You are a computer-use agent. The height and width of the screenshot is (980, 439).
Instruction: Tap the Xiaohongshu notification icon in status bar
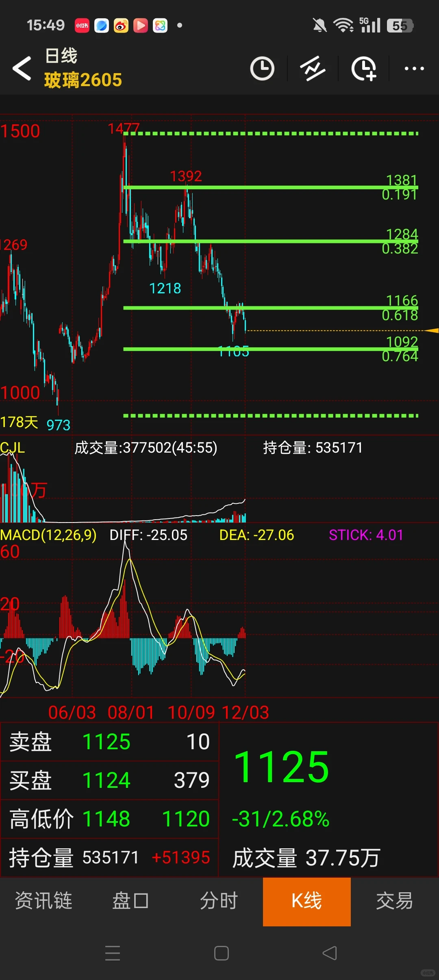pyautogui.click(x=82, y=26)
